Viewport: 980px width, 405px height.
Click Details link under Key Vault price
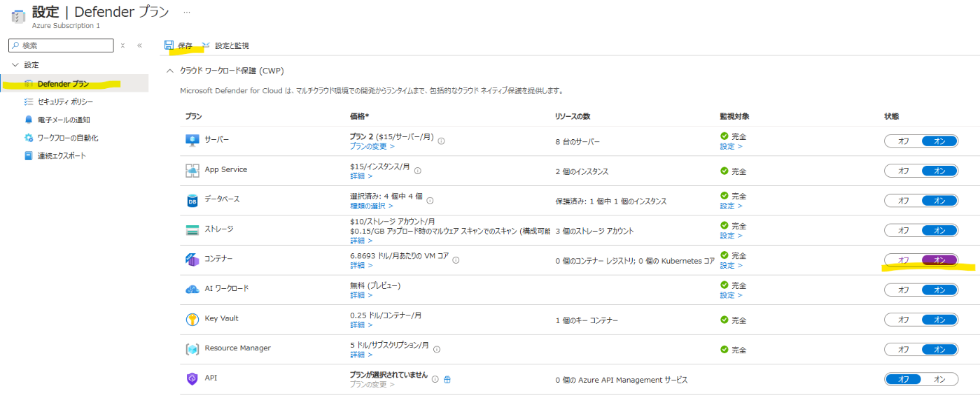[x=361, y=325]
